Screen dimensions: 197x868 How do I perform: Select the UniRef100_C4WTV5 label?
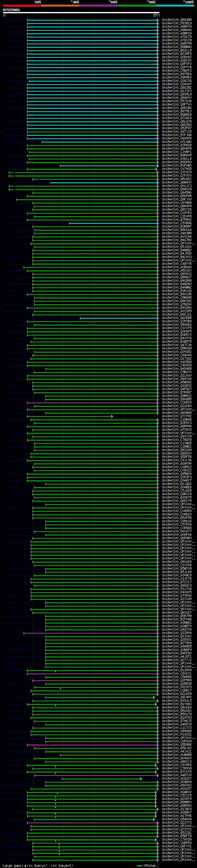point(177,264)
